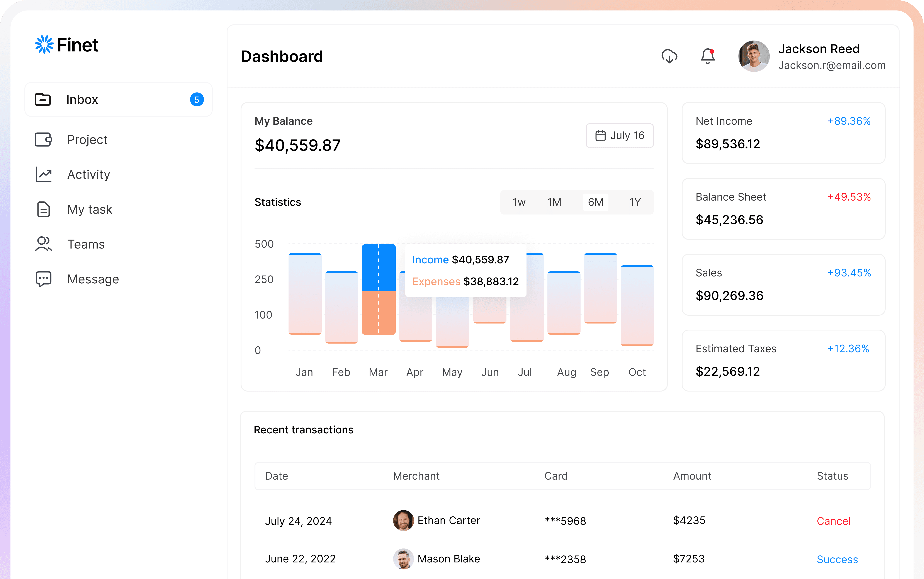
Task: Click the July 24, 2024 date cell
Action: pos(299,521)
